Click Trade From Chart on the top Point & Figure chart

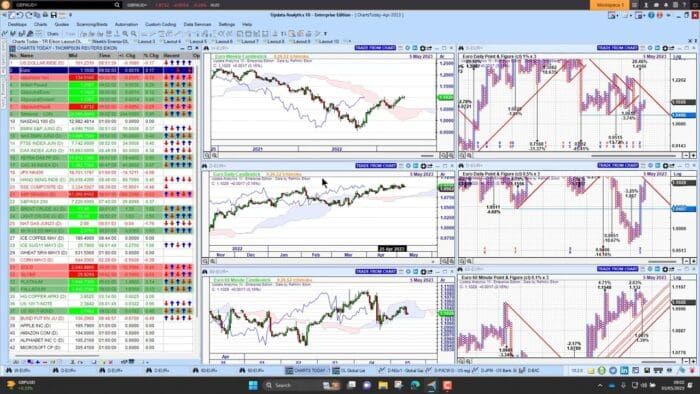coord(617,48)
